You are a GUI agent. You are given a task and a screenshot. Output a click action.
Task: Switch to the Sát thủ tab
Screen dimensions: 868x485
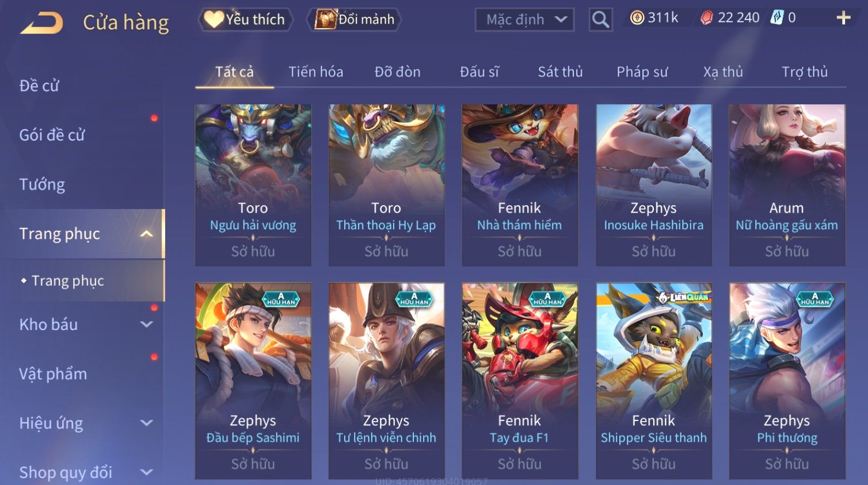pyautogui.click(x=560, y=72)
